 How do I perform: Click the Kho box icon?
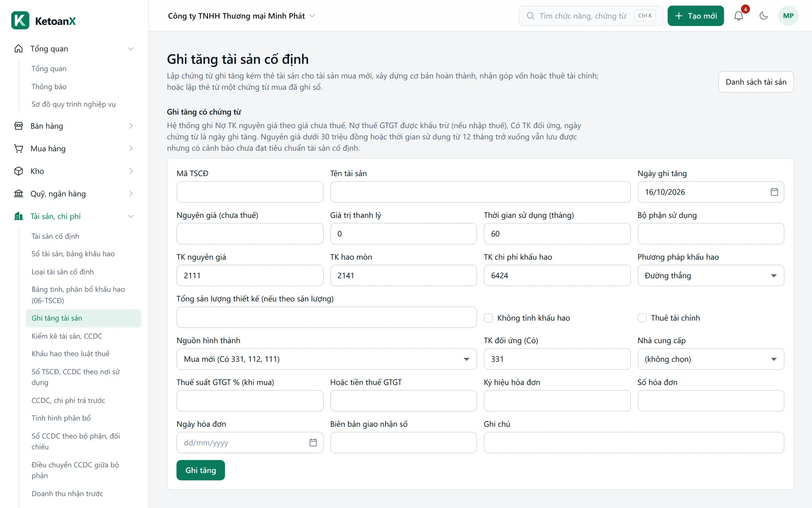[x=19, y=171]
